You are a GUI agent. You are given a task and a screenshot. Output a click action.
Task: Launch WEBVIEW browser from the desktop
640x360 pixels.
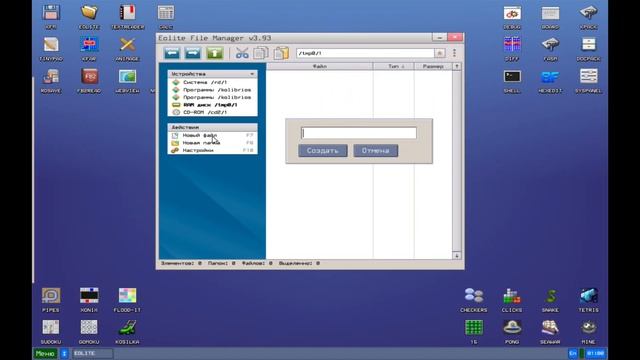tap(127, 81)
